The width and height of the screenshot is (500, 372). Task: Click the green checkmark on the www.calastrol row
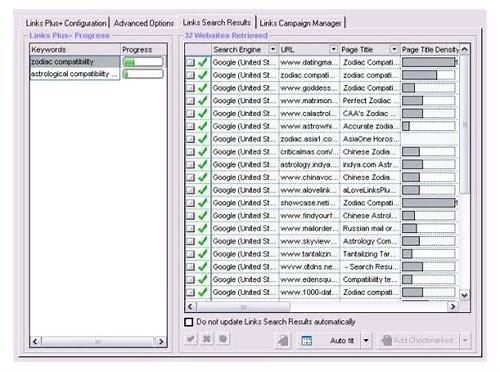click(x=202, y=113)
